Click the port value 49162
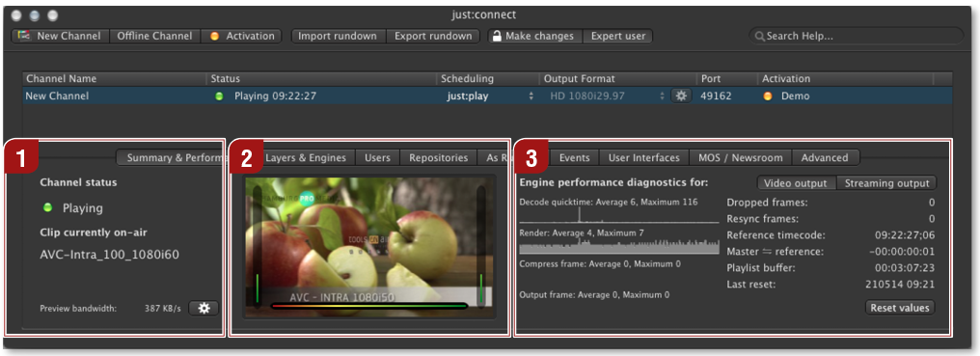 tap(717, 96)
